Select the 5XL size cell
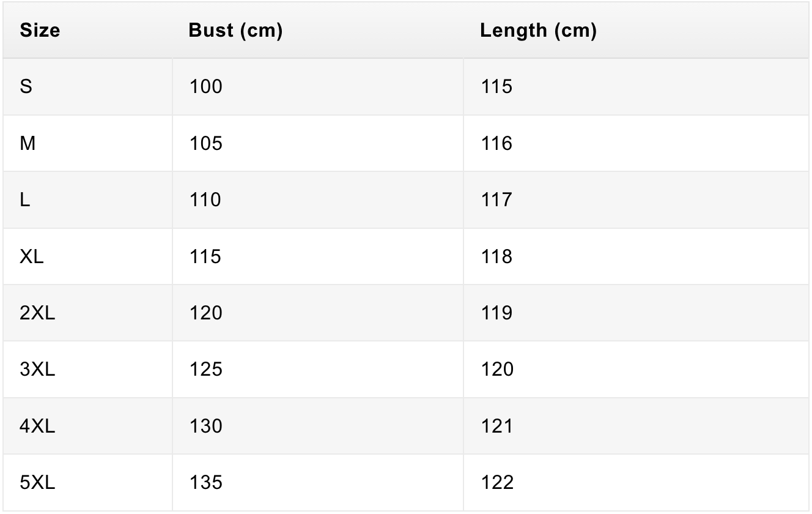Screen dimensions: 812x514 click(37, 483)
